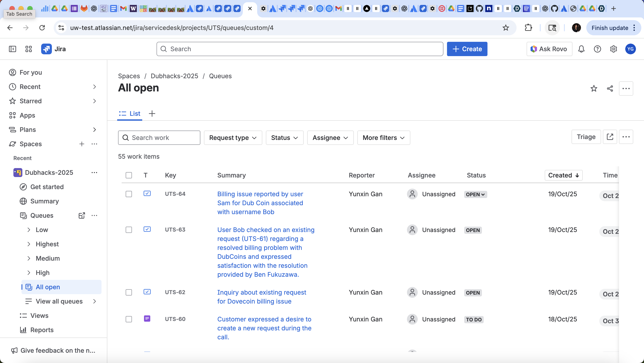Click the plus icon to add a view

click(x=152, y=114)
